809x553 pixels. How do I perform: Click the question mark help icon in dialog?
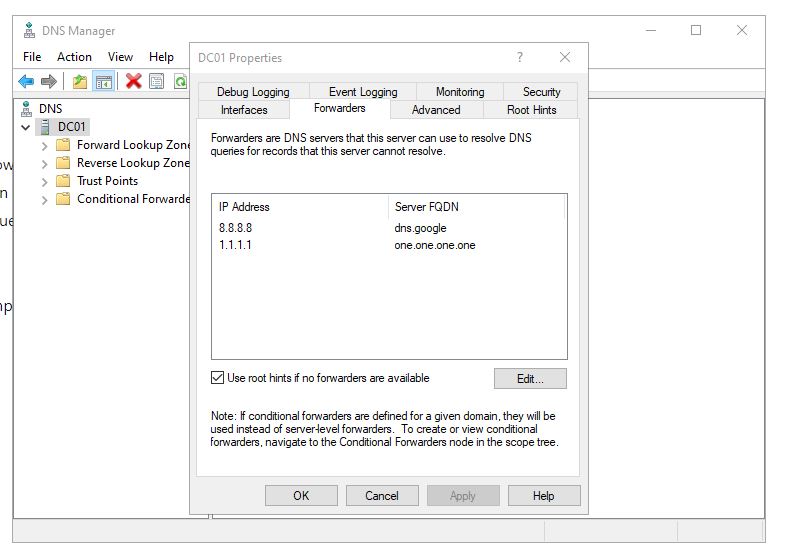[520, 57]
